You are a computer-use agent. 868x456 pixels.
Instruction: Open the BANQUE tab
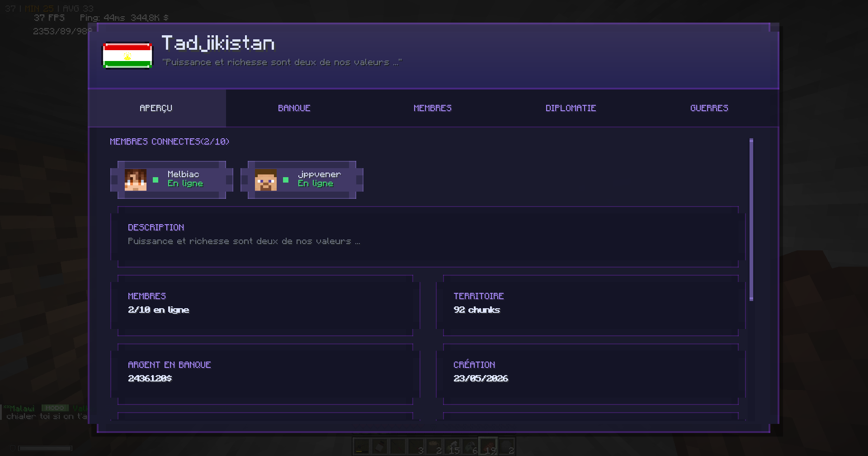[294, 108]
